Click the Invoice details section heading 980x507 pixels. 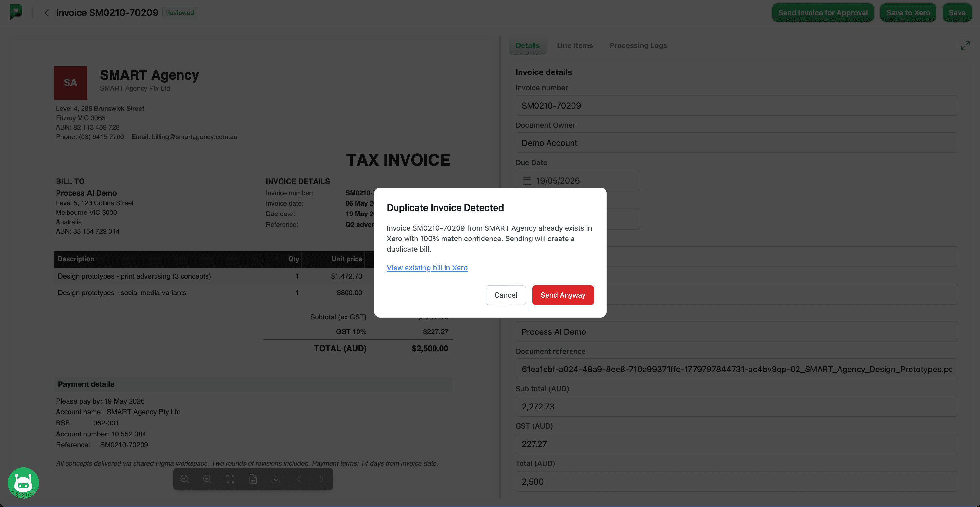(543, 72)
